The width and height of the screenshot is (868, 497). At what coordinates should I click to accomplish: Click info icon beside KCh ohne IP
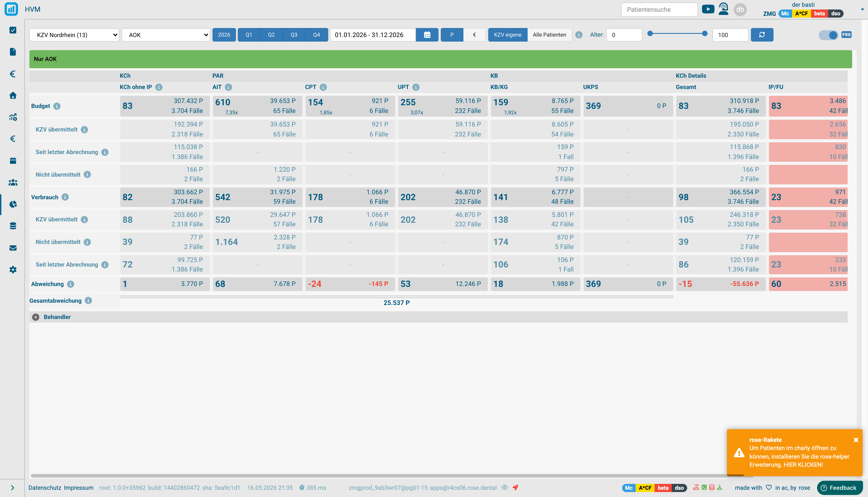(x=159, y=87)
